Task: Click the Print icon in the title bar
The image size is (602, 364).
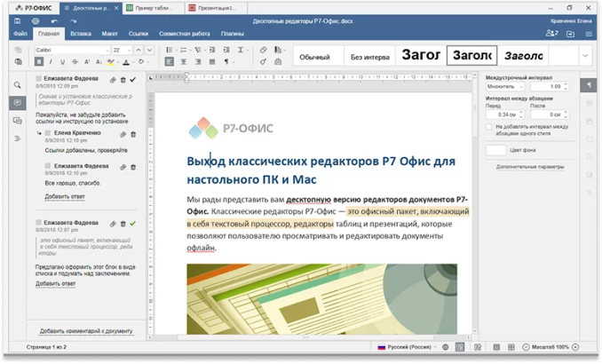Action: tap(36, 21)
